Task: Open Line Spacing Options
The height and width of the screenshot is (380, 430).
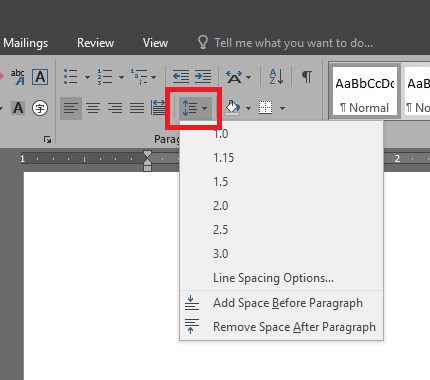Action: 282,278
